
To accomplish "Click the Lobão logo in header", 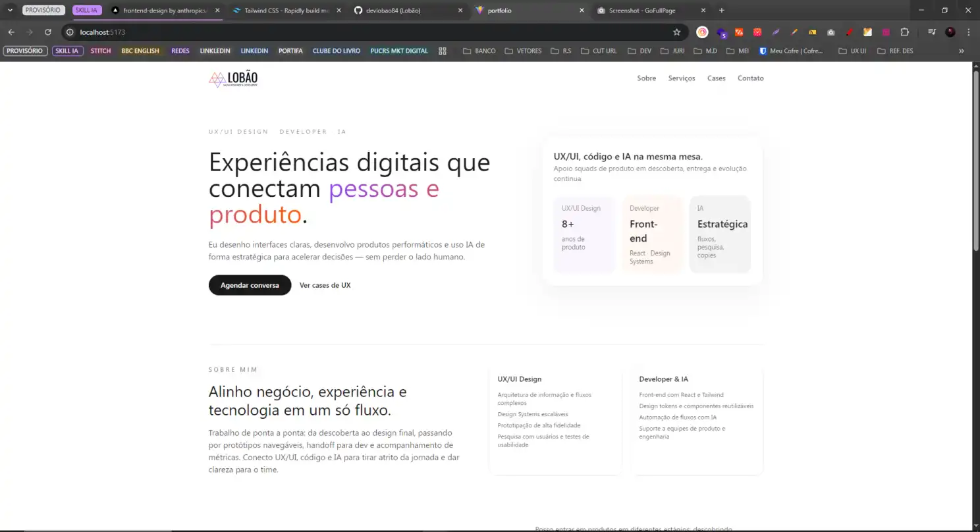I will tap(233, 79).
